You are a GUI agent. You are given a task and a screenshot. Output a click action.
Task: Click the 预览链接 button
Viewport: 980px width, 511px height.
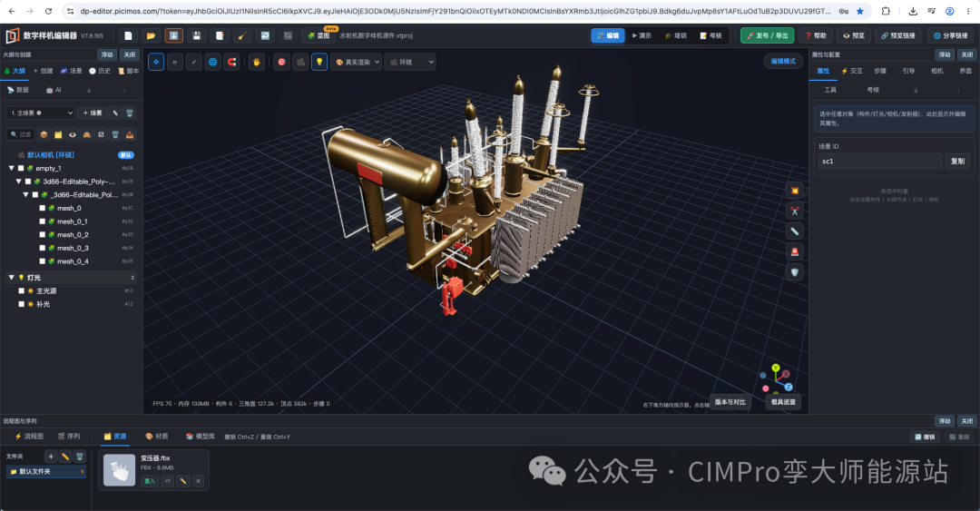tap(898, 35)
